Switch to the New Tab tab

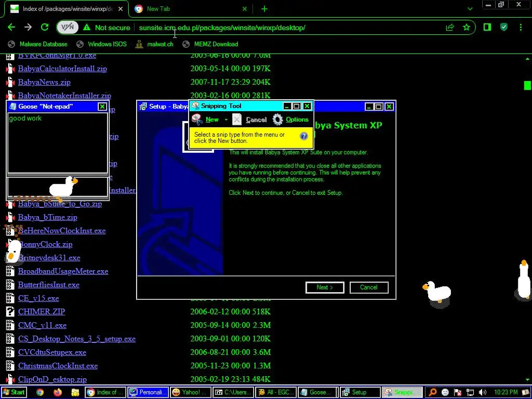tap(190, 9)
